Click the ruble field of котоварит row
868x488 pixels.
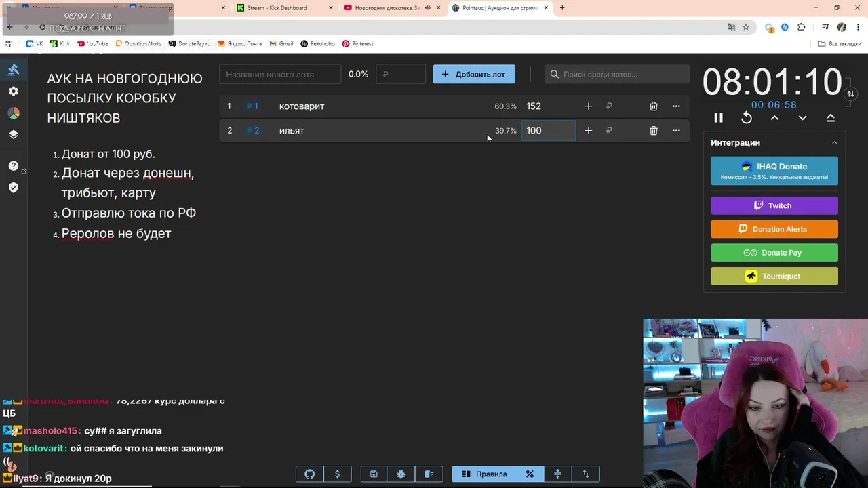[620, 106]
